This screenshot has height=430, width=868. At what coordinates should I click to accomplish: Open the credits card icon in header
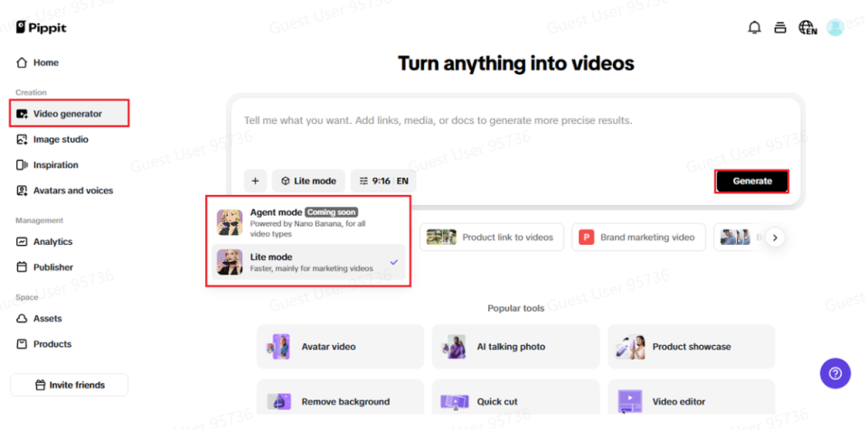point(780,28)
